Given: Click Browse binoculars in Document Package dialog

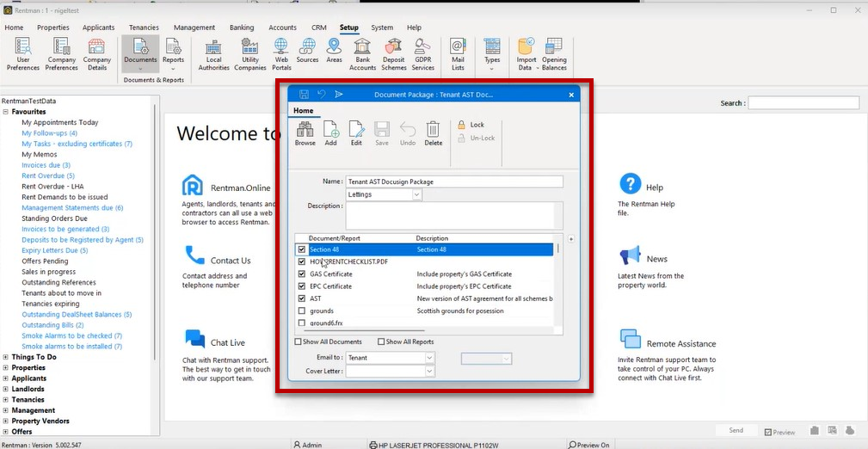Looking at the screenshot, I should 305,133.
